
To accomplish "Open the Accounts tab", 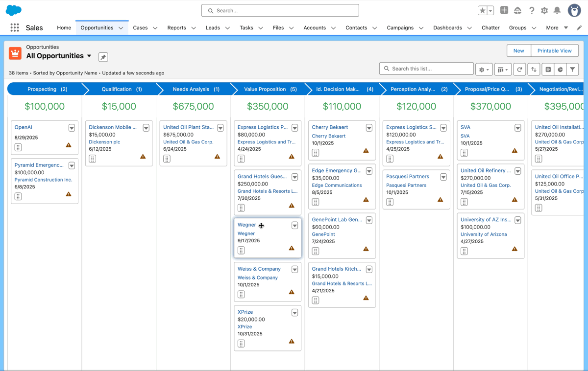I will 315,28.
